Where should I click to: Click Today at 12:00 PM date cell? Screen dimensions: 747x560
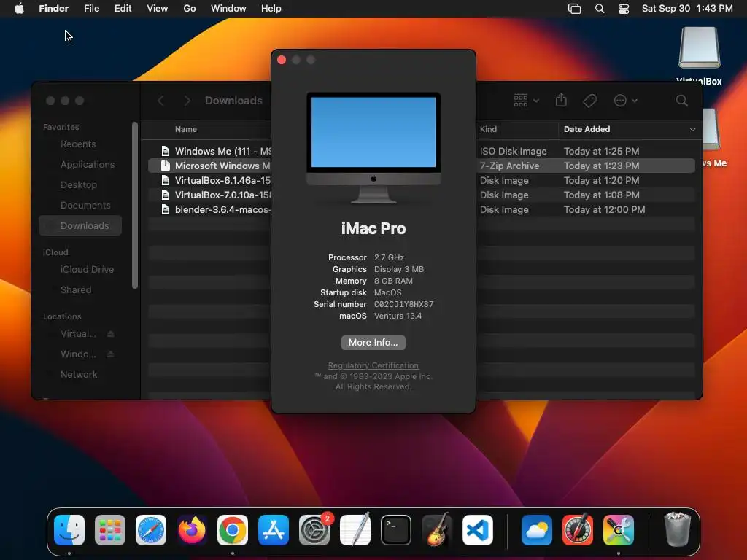[604, 209]
